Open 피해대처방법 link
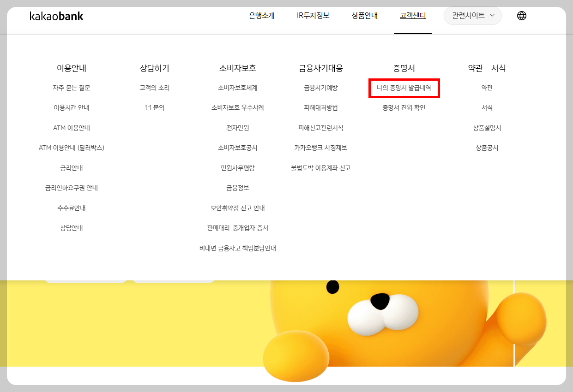The height and width of the screenshot is (392, 573). (x=321, y=107)
